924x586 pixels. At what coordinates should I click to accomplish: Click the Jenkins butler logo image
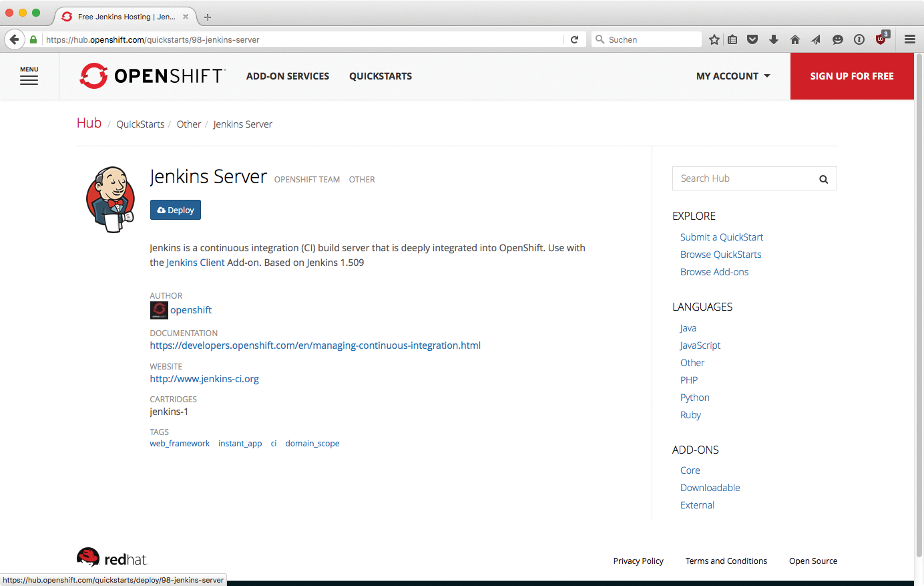tap(111, 200)
